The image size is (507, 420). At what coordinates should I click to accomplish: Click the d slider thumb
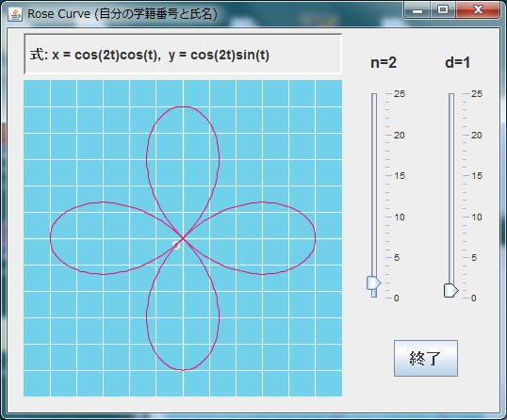click(451, 290)
